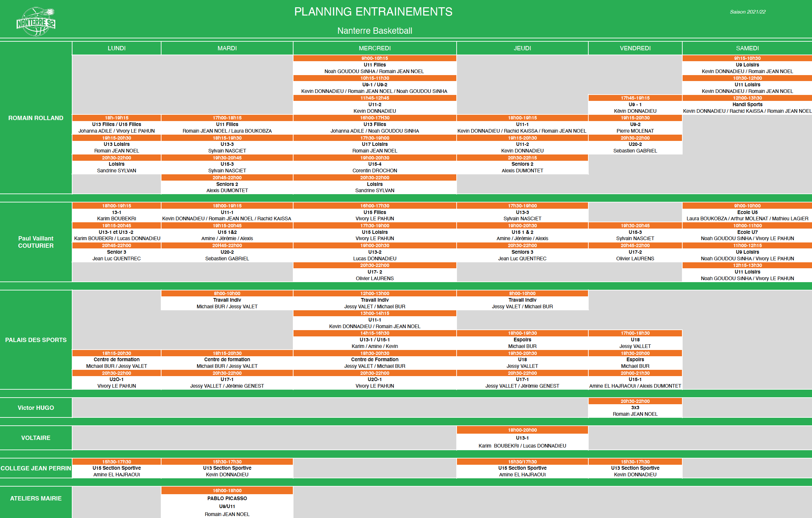
Task: Click PABLO PICASSO session label
Action: pos(227,498)
